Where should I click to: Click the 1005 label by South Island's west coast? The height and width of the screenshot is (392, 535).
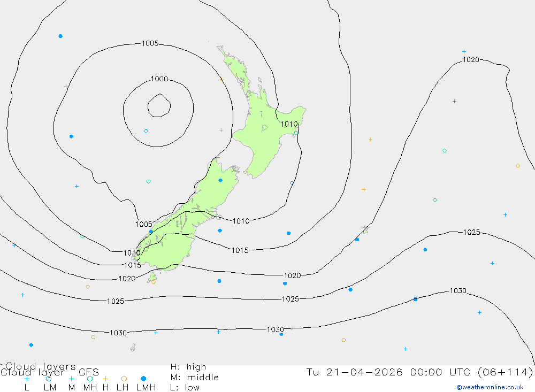[143, 224]
